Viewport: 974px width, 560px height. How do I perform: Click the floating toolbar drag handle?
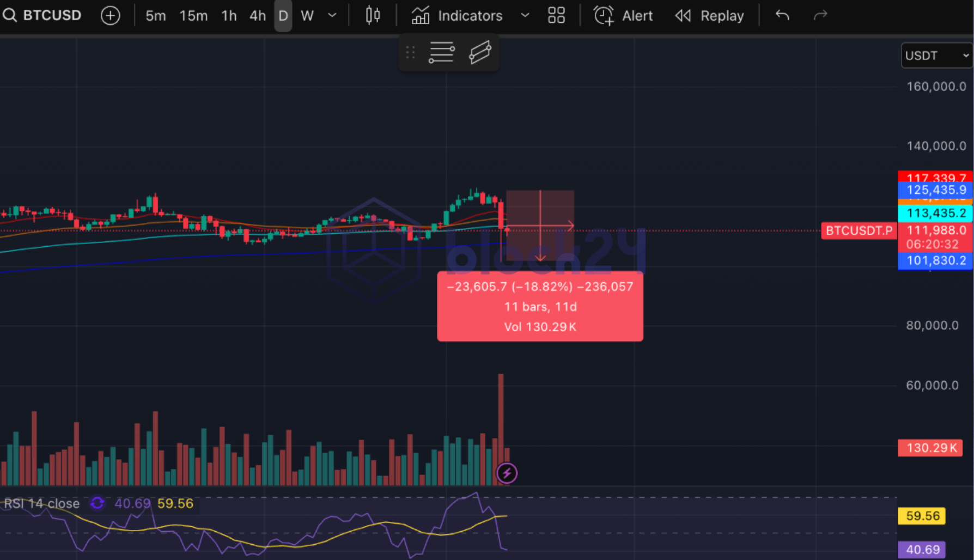pos(411,53)
